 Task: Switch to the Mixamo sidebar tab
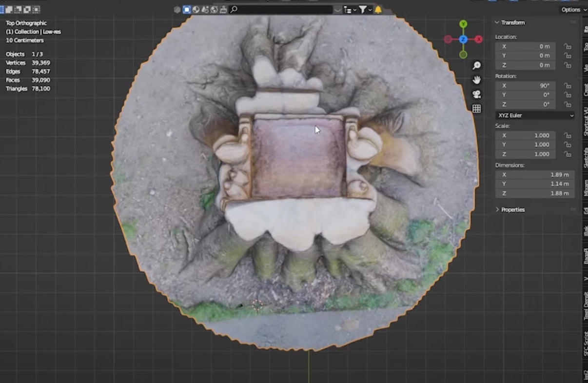point(585,187)
